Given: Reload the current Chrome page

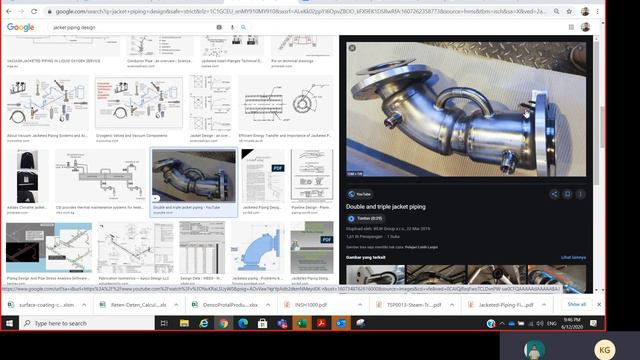Looking at the screenshot, I should point(34,11).
